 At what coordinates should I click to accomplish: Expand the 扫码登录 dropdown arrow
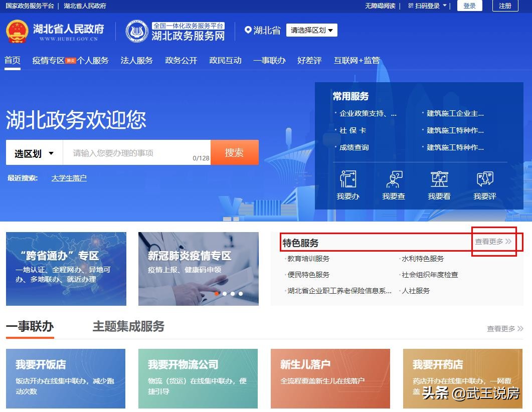tap(444, 6)
